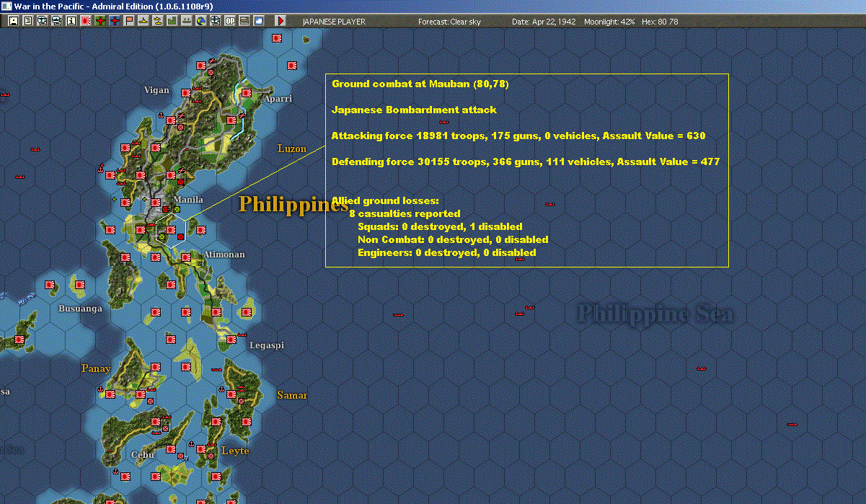The height and width of the screenshot is (504, 866).
Task: Select the green unit marker below Manila
Action: click(177, 210)
